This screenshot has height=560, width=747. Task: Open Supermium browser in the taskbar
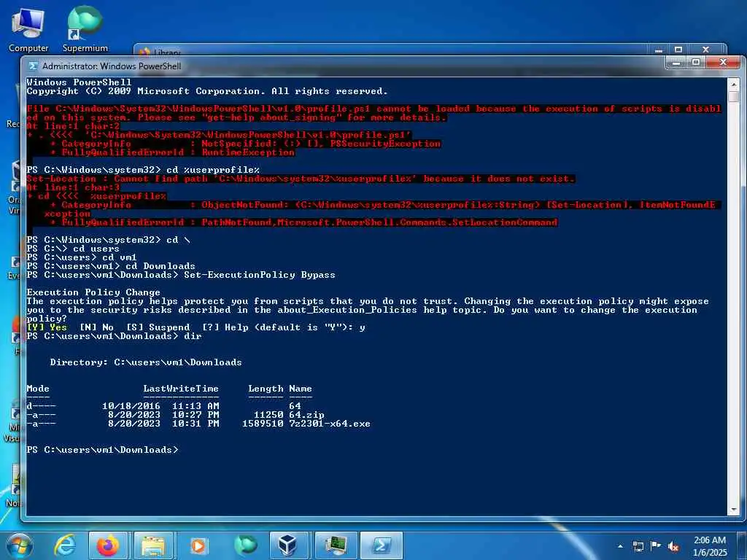(x=245, y=545)
